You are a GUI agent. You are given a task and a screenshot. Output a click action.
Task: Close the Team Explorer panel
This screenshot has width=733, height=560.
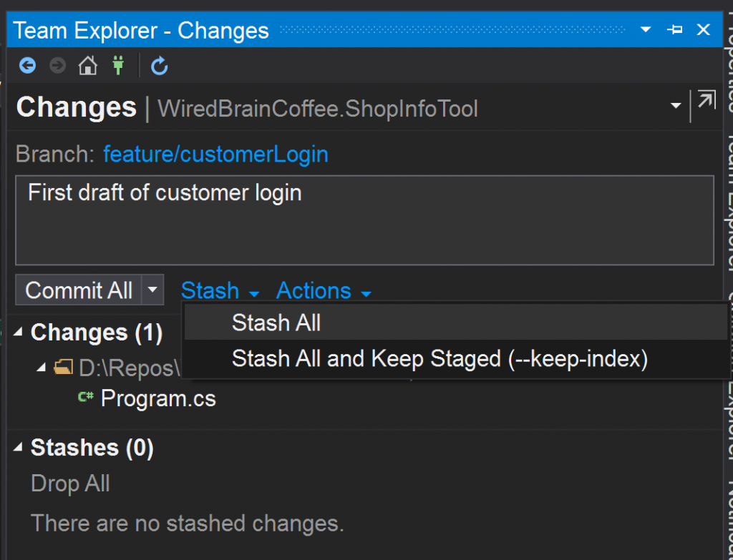704,30
